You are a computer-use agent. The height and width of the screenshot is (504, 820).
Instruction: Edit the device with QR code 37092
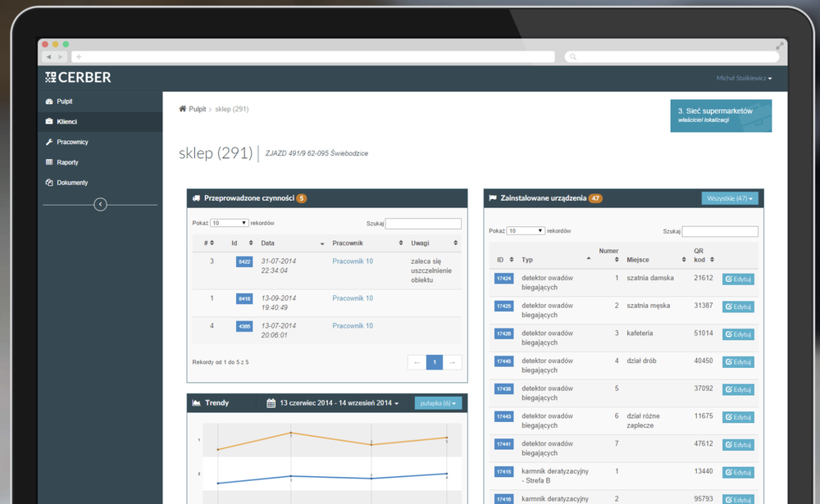click(738, 389)
